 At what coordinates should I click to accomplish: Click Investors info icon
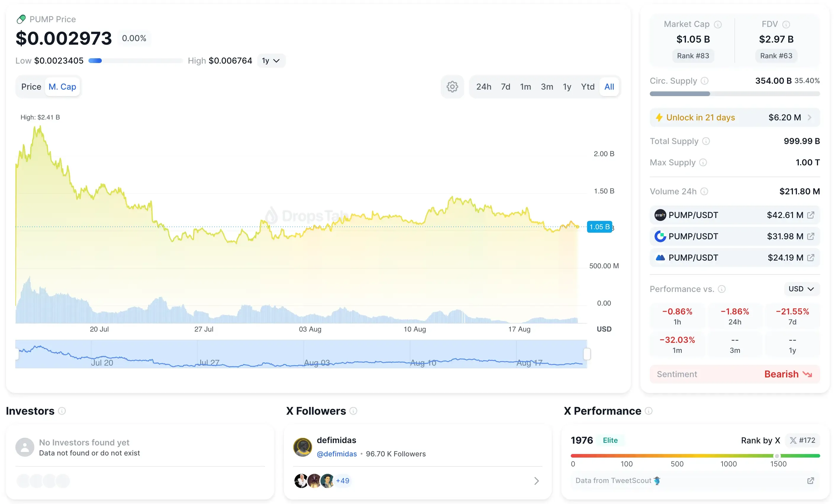coord(62,411)
